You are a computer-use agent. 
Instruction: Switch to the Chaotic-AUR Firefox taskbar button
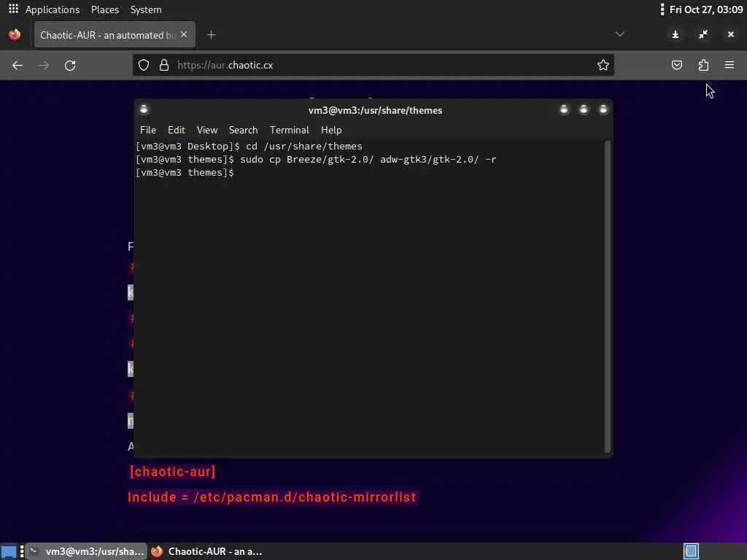[206, 551]
